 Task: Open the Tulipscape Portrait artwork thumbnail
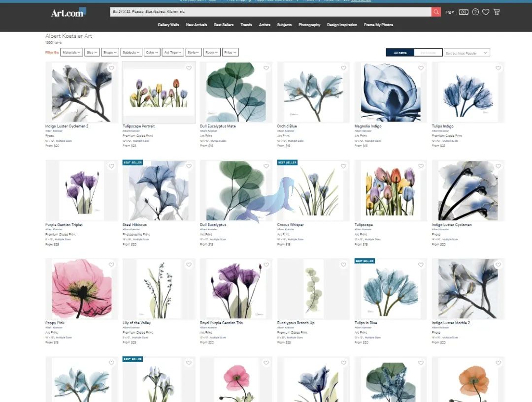[159, 92]
